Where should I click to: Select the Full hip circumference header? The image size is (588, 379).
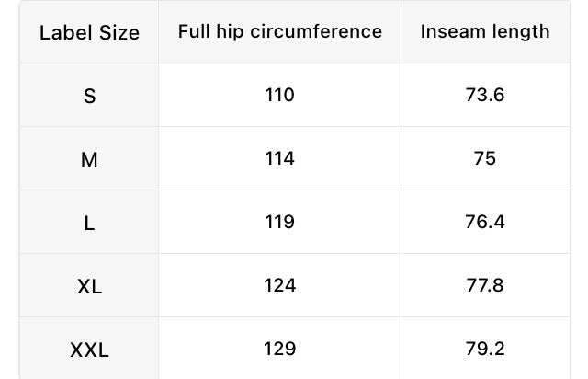click(279, 31)
